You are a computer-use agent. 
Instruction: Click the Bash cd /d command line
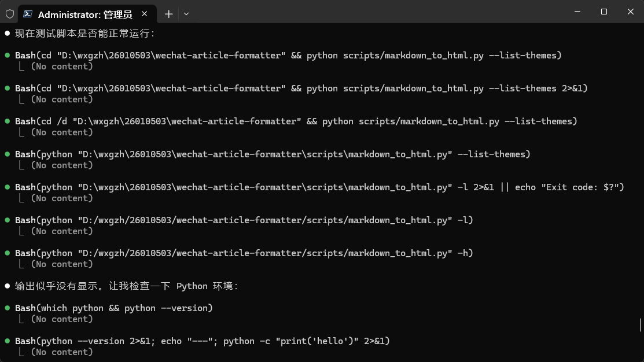pyautogui.click(x=296, y=121)
